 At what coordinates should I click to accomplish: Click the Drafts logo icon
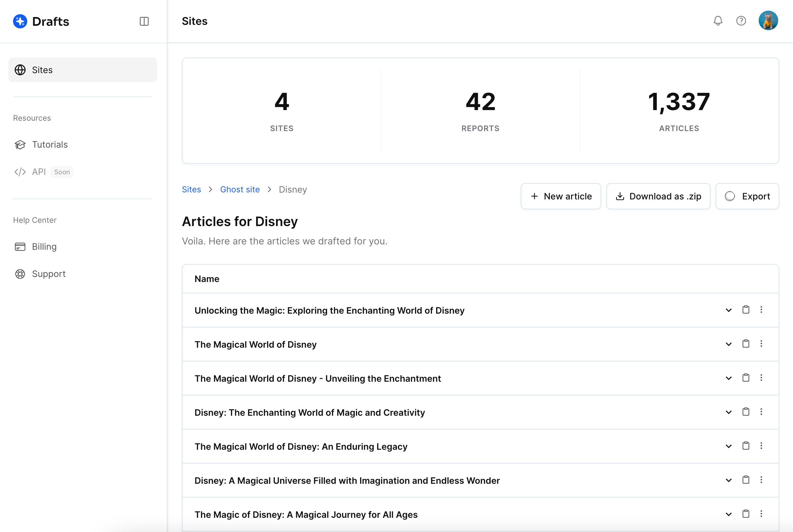(x=20, y=21)
